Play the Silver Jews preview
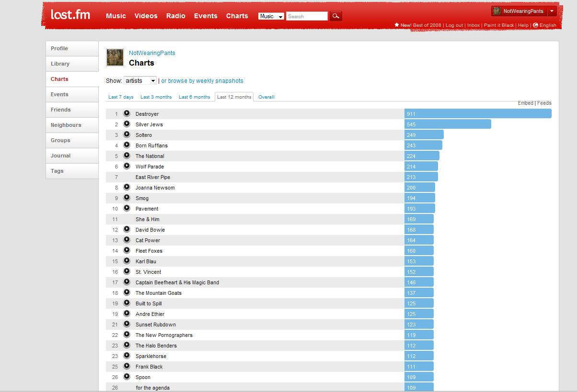Image resolution: width=577 pixels, height=392 pixels. coord(127,123)
